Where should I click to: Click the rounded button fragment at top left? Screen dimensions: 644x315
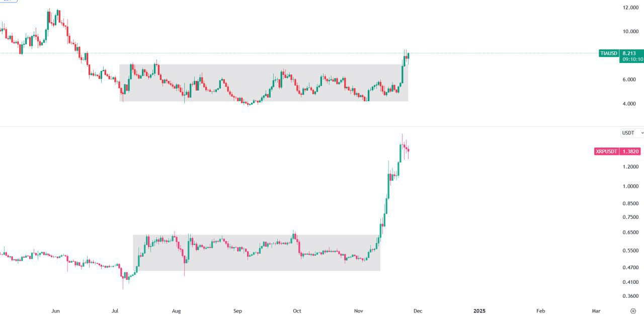click(x=7, y=3)
